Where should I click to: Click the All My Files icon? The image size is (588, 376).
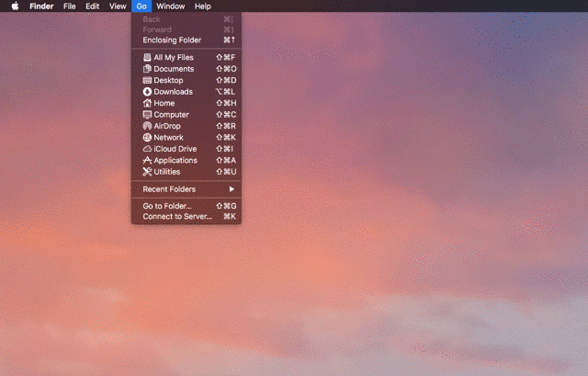[147, 57]
